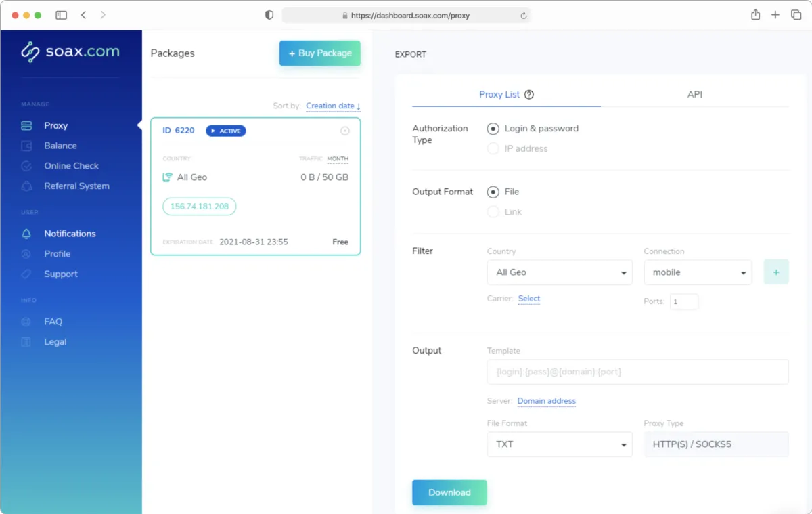Select File output format

tap(493, 192)
